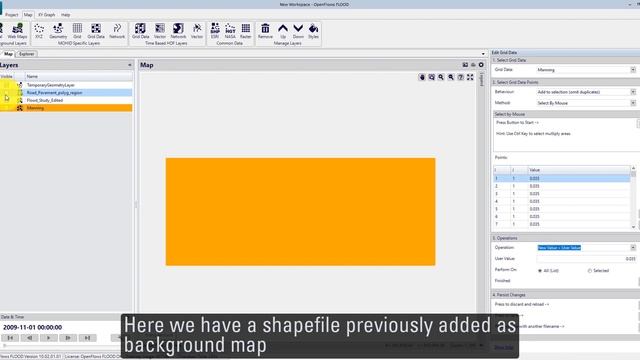Screen dimensions: 640x360
Task: Add Network layer in Time Based HDF Layers
Action: (178, 31)
